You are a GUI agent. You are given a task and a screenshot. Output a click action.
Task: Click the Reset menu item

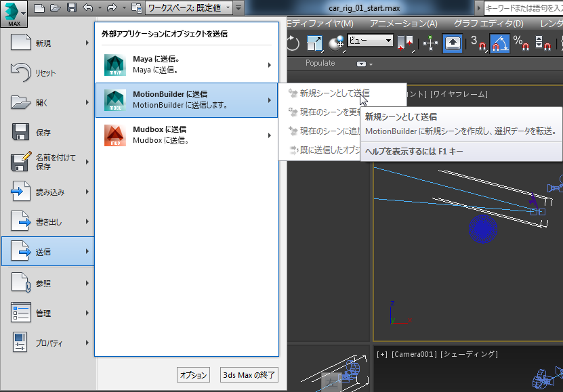click(47, 73)
